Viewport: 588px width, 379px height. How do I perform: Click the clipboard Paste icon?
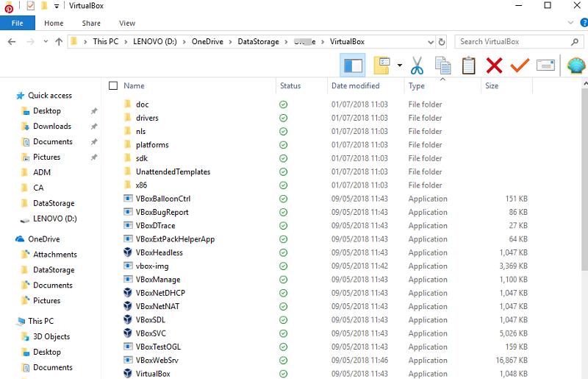coord(468,65)
